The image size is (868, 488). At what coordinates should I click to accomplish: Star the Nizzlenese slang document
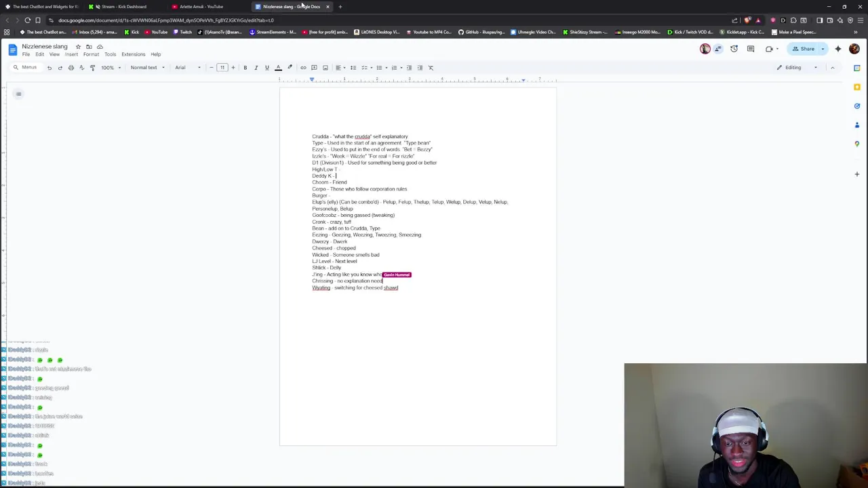[x=78, y=47]
